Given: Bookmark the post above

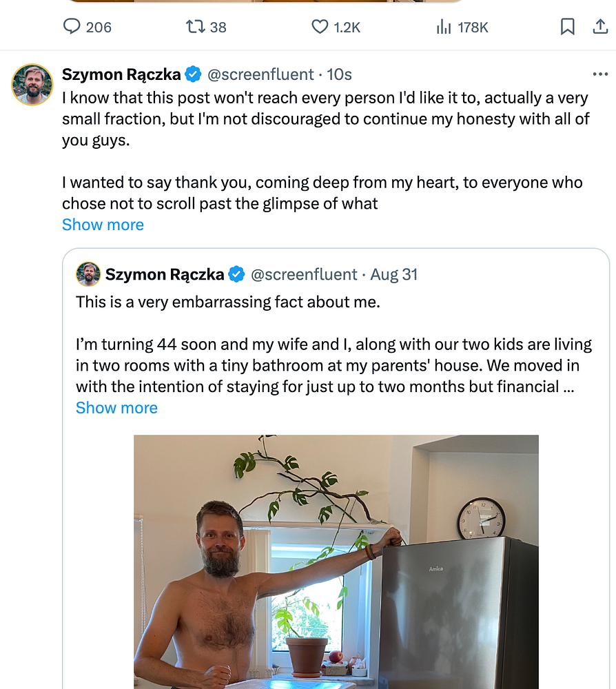Looking at the screenshot, I should pyautogui.click(x=567, y=27).
